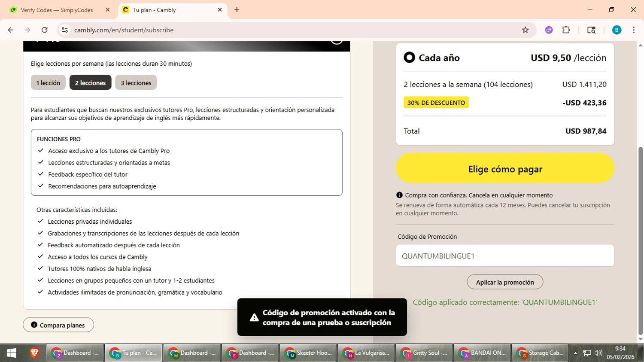Click the info icon beside Compra con confianza

[399, 195]
